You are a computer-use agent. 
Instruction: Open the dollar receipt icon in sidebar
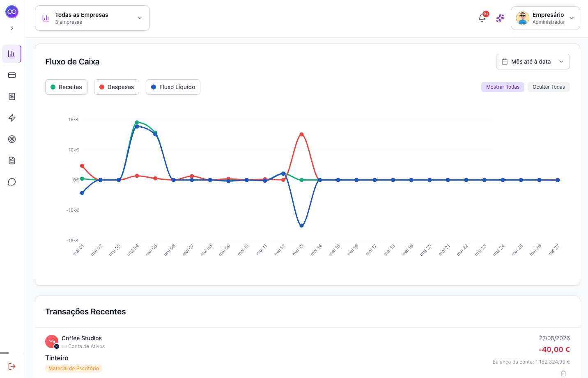point(12,96)
